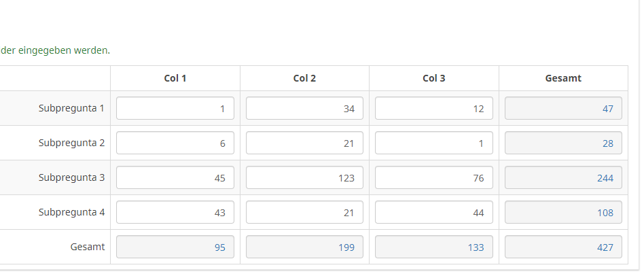Click Subpregunta 1 Col 2 field with 34
Screen dimensions: 644x276
[x=304, y=108]
